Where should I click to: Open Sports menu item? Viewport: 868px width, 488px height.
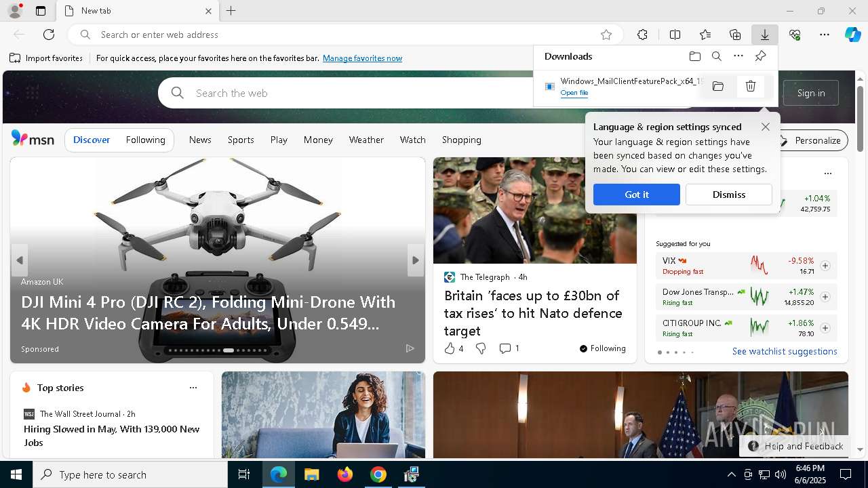[241, 140]
